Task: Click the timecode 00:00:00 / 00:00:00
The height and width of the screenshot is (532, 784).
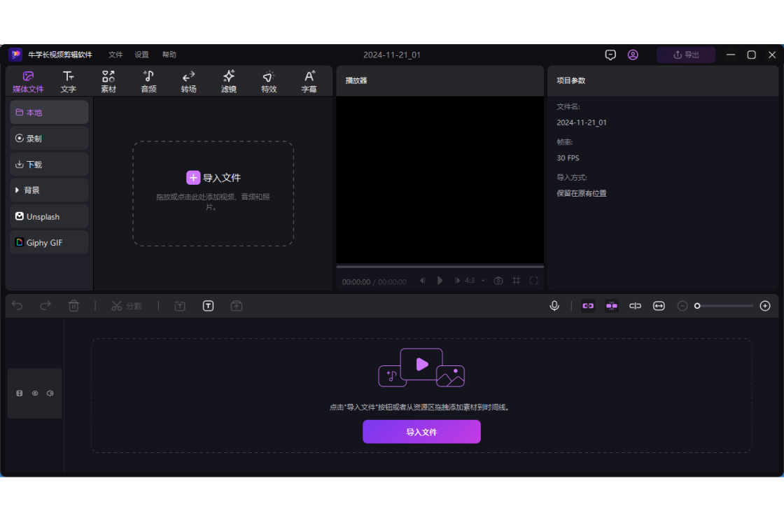Action: (x=374, y=282)
